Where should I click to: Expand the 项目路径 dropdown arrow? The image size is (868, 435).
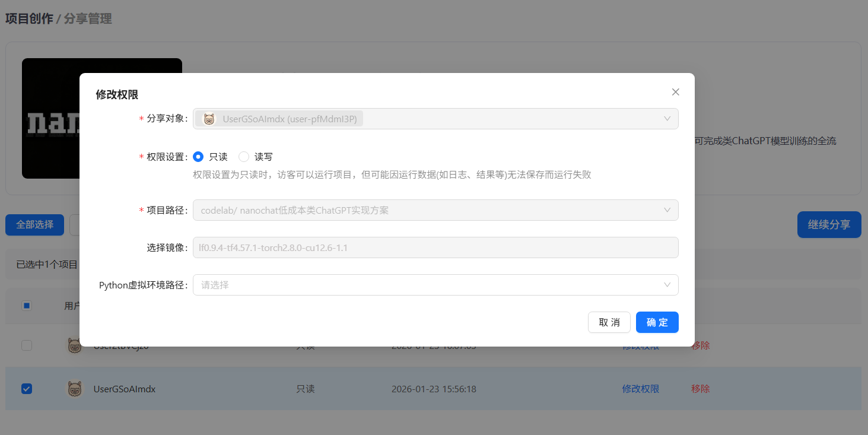click(x=667, y=210)
